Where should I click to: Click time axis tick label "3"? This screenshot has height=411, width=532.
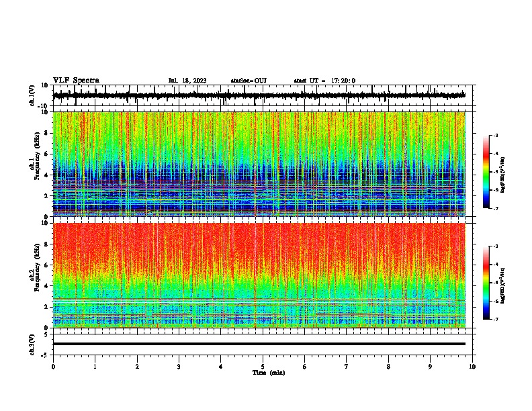[x=179, y=367]
